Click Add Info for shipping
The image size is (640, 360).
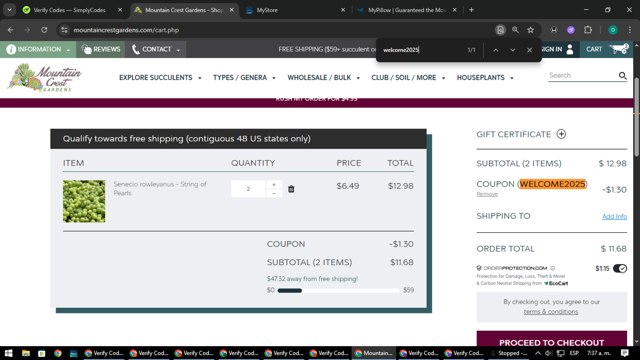(614, 216)
